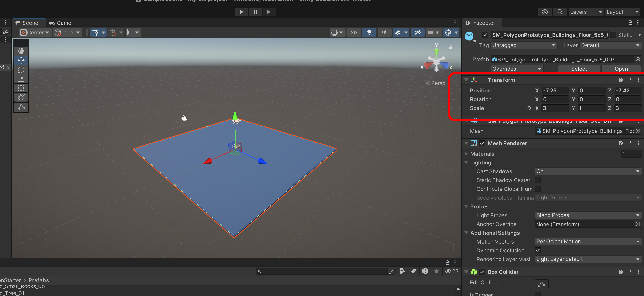Click the Position X input field
Image resolution: width=644 pixels, height=296 pixels.
(x=555, y=90)
